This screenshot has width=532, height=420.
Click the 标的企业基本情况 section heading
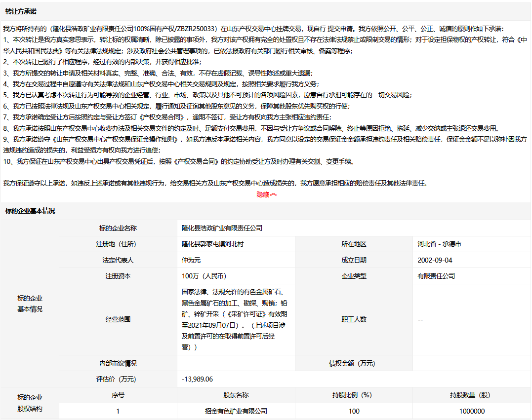[30, 211]
